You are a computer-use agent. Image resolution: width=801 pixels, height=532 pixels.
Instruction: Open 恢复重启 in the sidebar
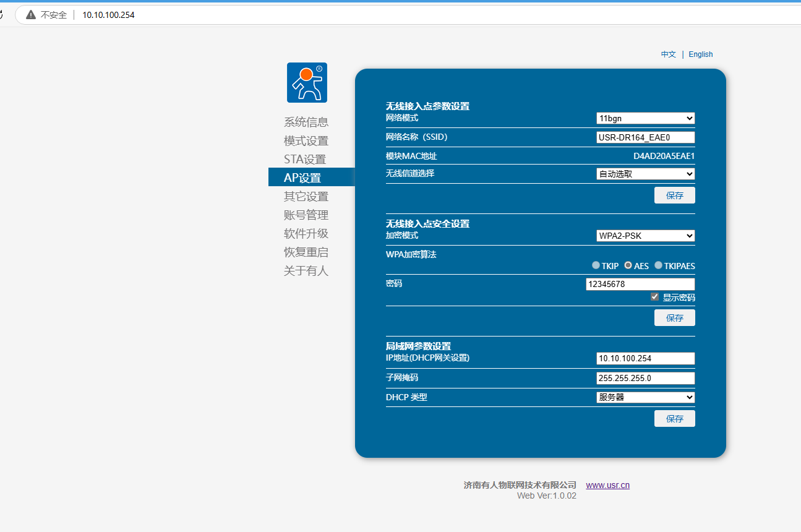tap(306, 252)
